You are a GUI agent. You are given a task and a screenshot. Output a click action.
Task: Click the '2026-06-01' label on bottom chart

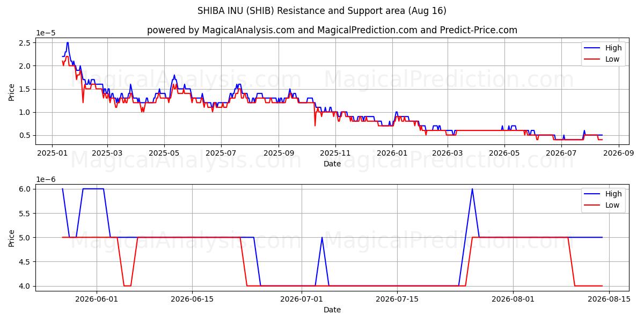point(97,299)
